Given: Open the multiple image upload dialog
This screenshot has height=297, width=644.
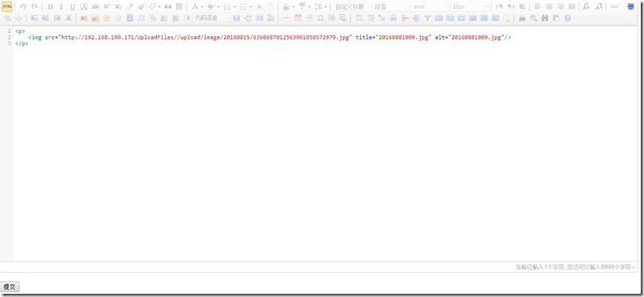Looking at the screenshot, I should [x=95, y=18].
